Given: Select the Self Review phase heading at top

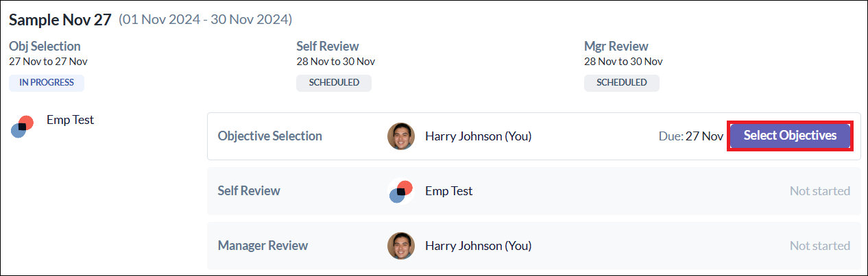Looking at the screenshot, I should click(x=327, y=47).
